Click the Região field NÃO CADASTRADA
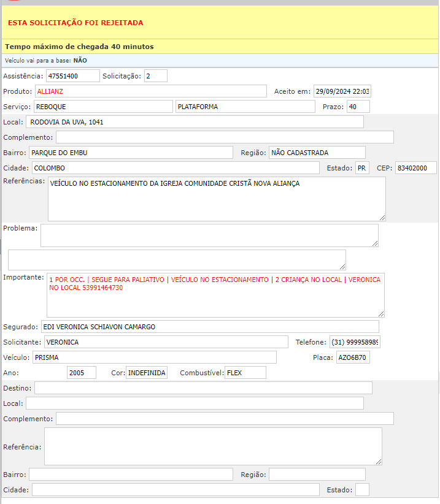 coord(317,153)
